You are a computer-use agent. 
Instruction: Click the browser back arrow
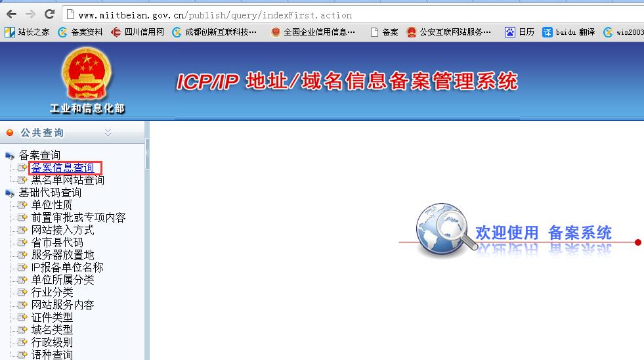point(12,14)
